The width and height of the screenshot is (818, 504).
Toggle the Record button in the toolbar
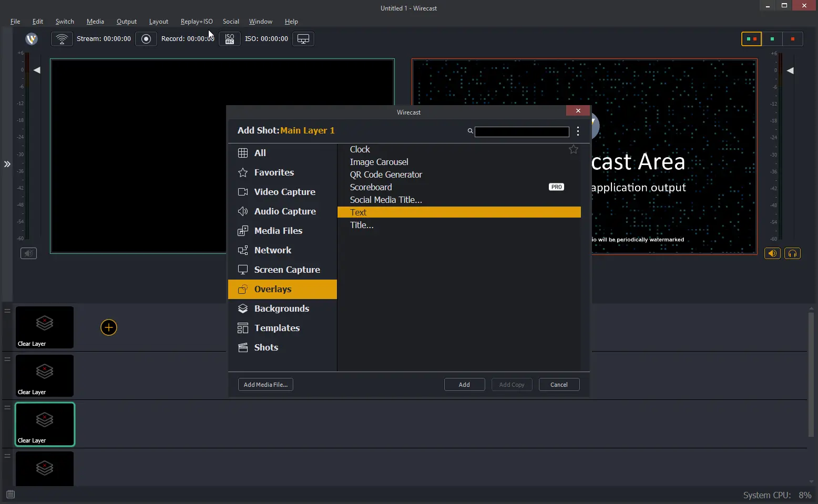click(146, 39)
